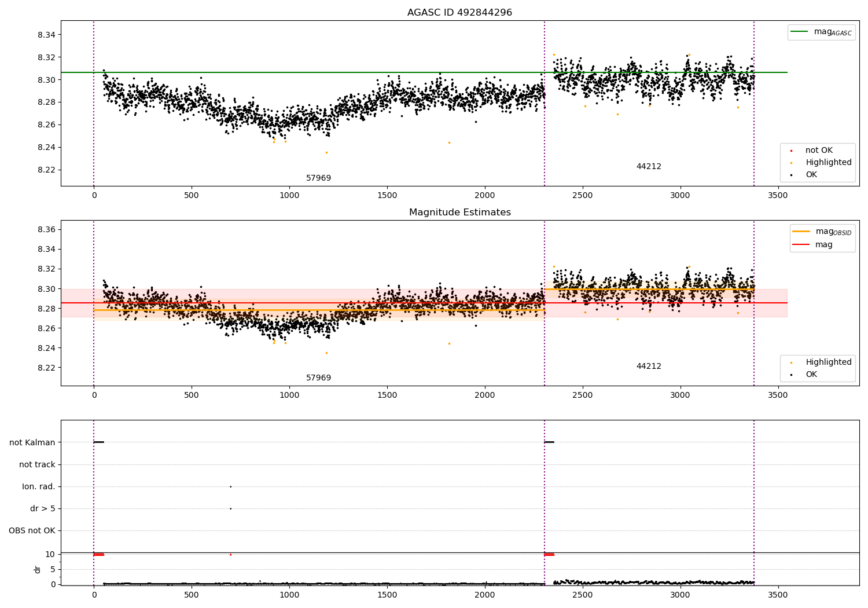868x608 pixels.
Task: Click the orange mag OBSID line segment for obsid 44212
Action: point(649,289)
